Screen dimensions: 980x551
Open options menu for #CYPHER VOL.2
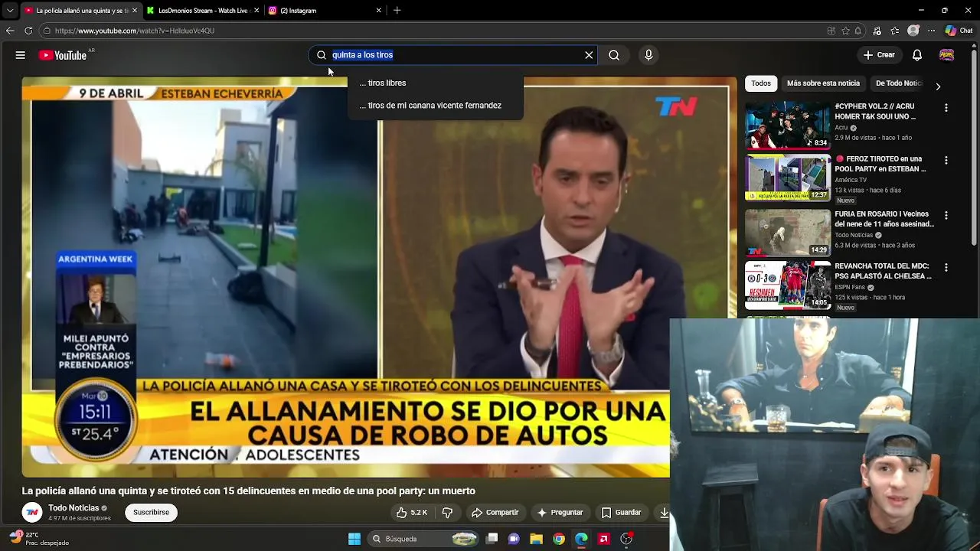[946, 108]
